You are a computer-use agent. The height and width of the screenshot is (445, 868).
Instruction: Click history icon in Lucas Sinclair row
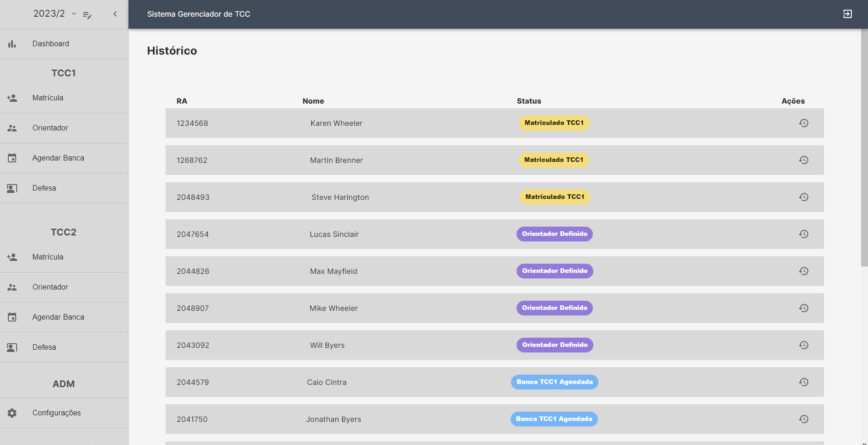tap(804, 234)
